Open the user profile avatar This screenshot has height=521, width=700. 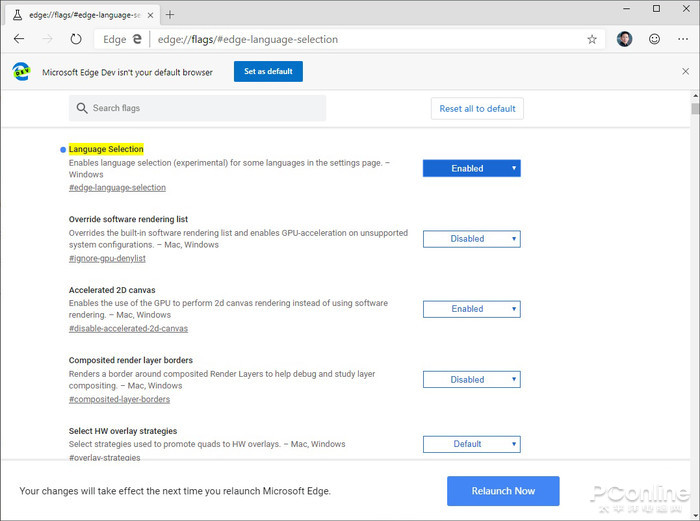point(624,39)
